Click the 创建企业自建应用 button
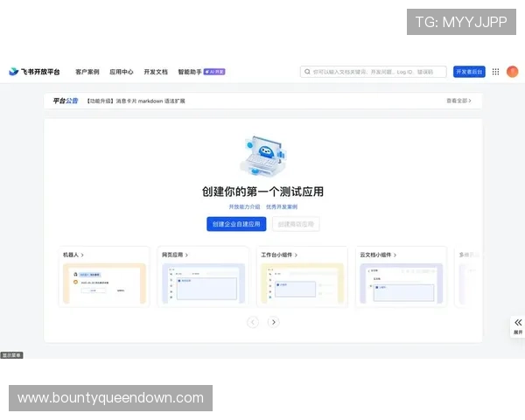This screenshot has width=525, height=420. [236, 224]
